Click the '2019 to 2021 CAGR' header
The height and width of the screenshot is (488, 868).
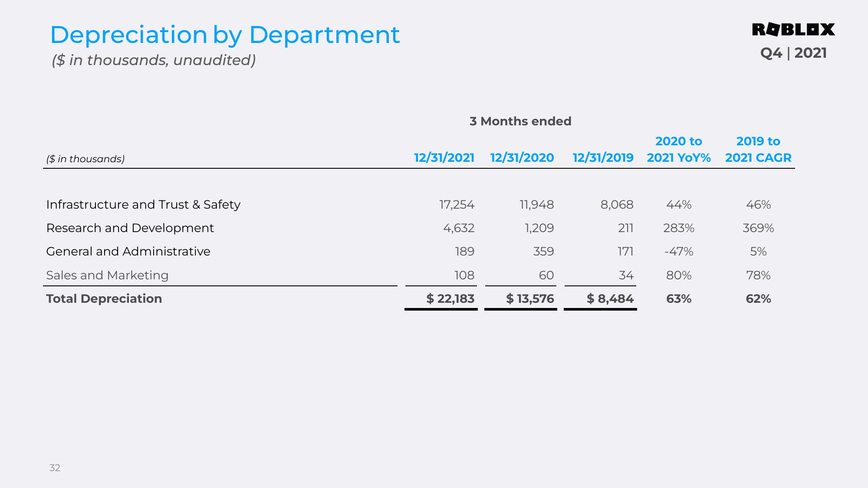(x=758, y=149)
